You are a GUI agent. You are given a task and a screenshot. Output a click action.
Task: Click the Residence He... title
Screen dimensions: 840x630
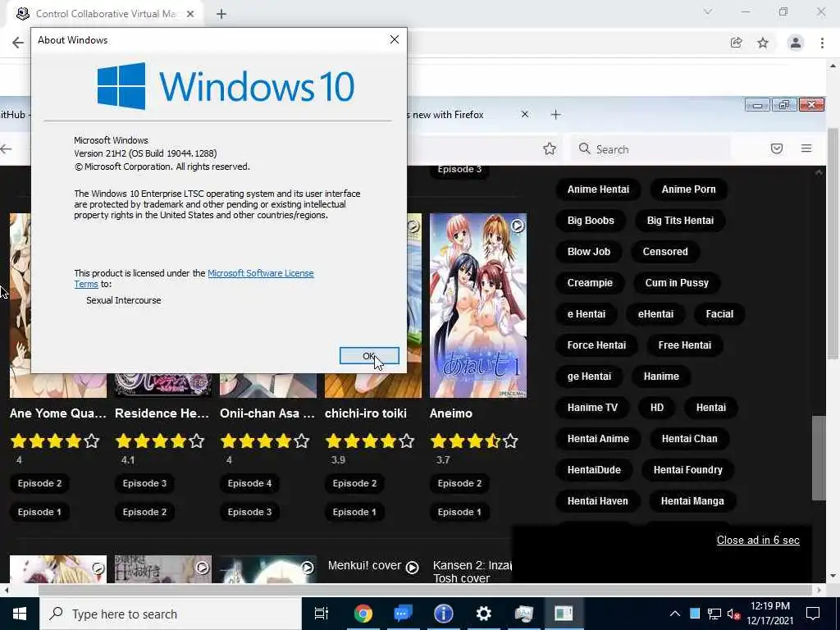(x=162, y=413)
